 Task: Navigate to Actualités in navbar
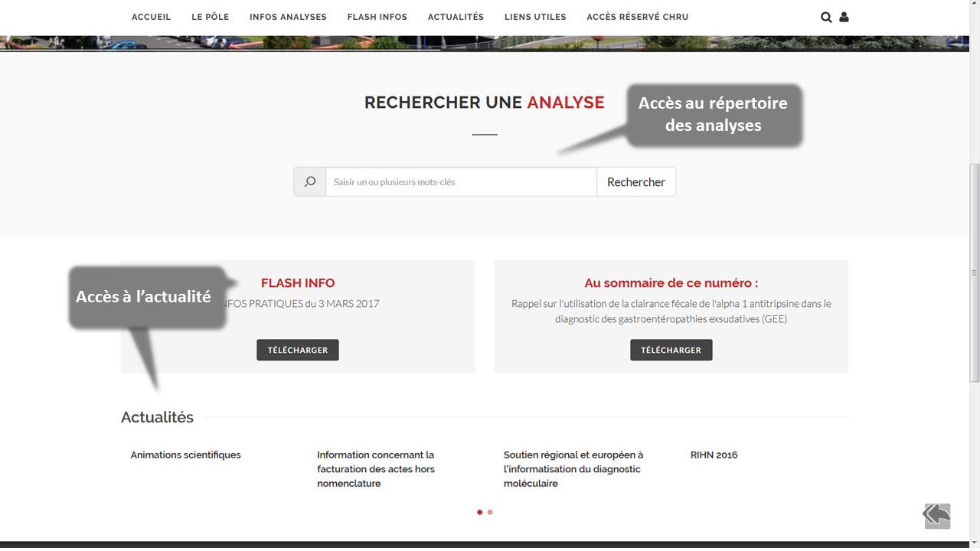point(456,17)
